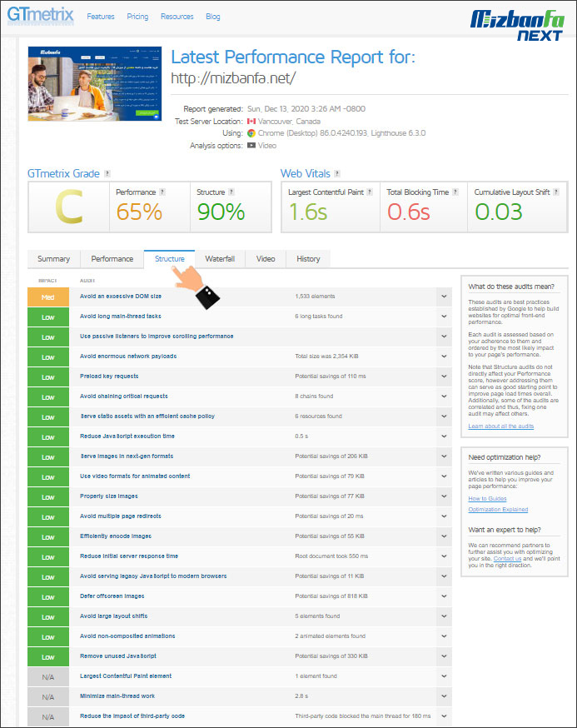This screenshot has height=728, width=577.
Task: Click the Canada flag icon
Action: pyautogui.click(x=251, y=121)
